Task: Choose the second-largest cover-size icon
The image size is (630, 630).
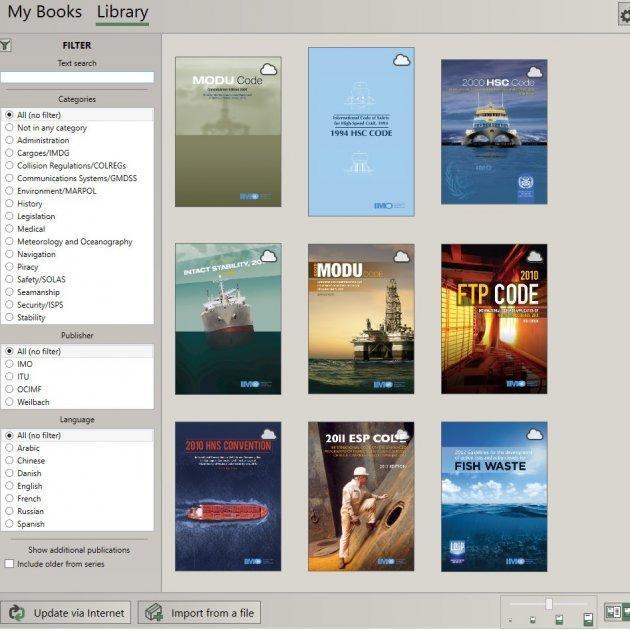Action: 559,619
